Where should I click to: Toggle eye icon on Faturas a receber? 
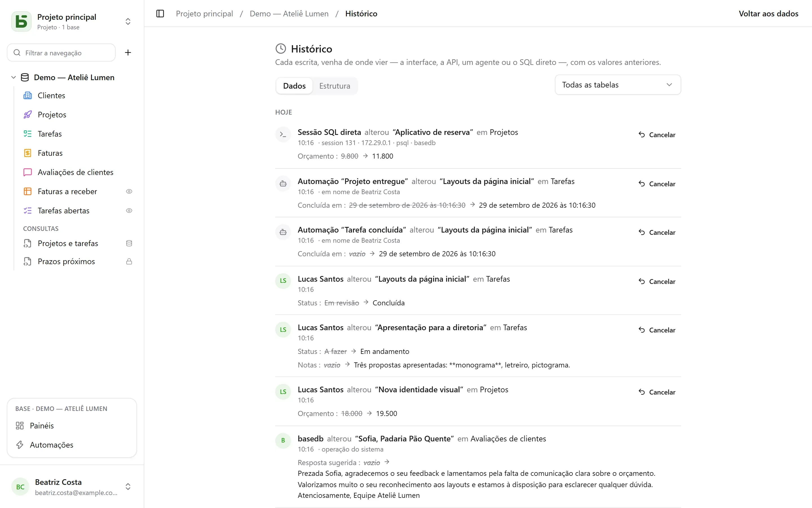click(x=129, y=192)
